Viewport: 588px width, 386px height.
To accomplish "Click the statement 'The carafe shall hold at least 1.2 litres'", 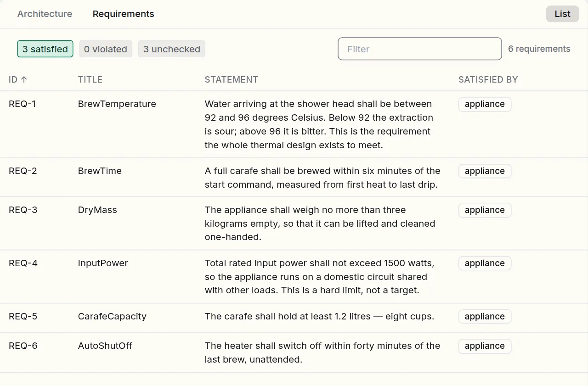I will 319,316.
